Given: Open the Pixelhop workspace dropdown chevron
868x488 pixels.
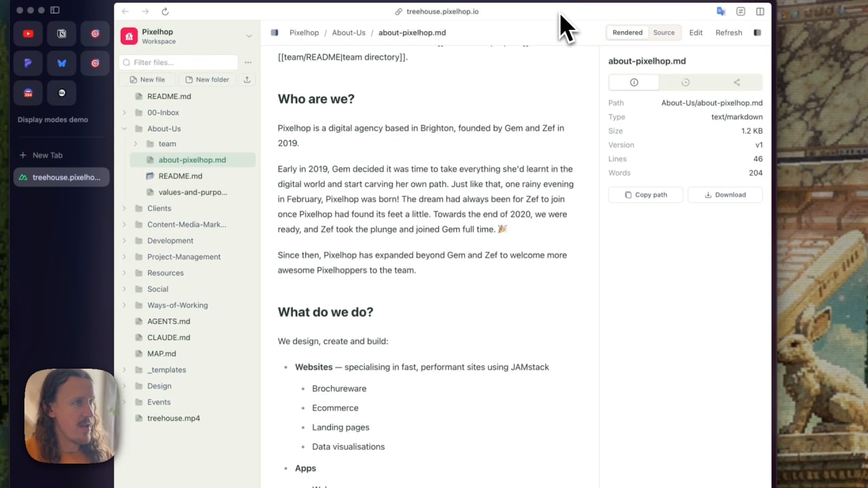Looking at the screenshot, I should (x=249, y=36).
